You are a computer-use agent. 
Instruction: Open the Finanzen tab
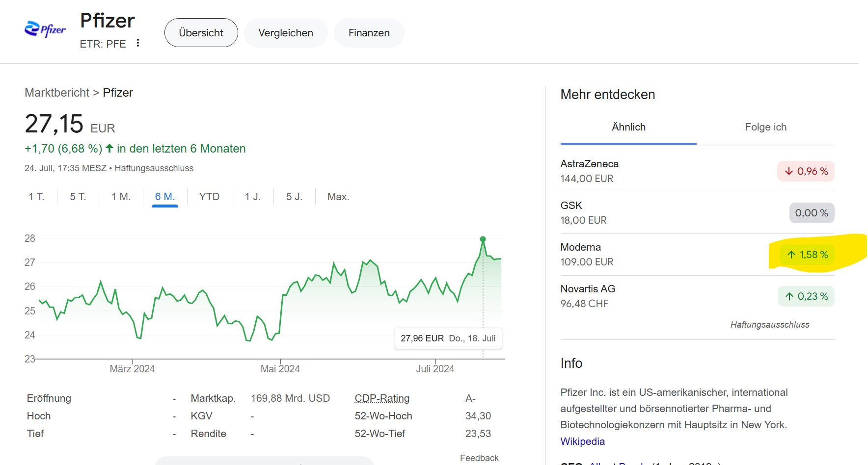pyautogui.click(x=369, y=33)
